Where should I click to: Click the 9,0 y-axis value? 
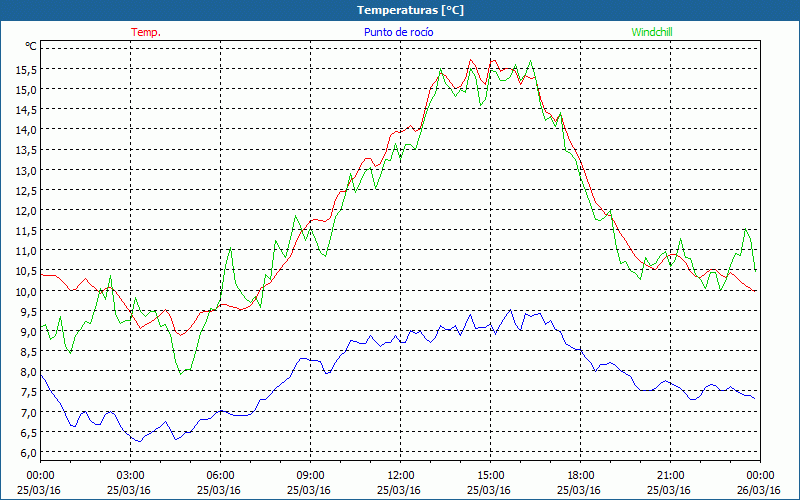pyautogui.click(x=28, y=332)
